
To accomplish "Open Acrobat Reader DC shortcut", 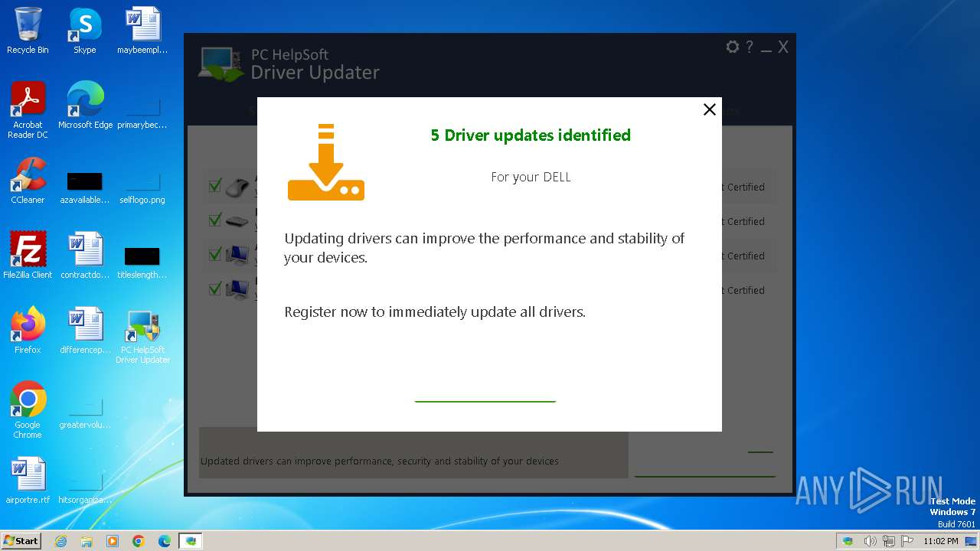I will pos(28,110).
